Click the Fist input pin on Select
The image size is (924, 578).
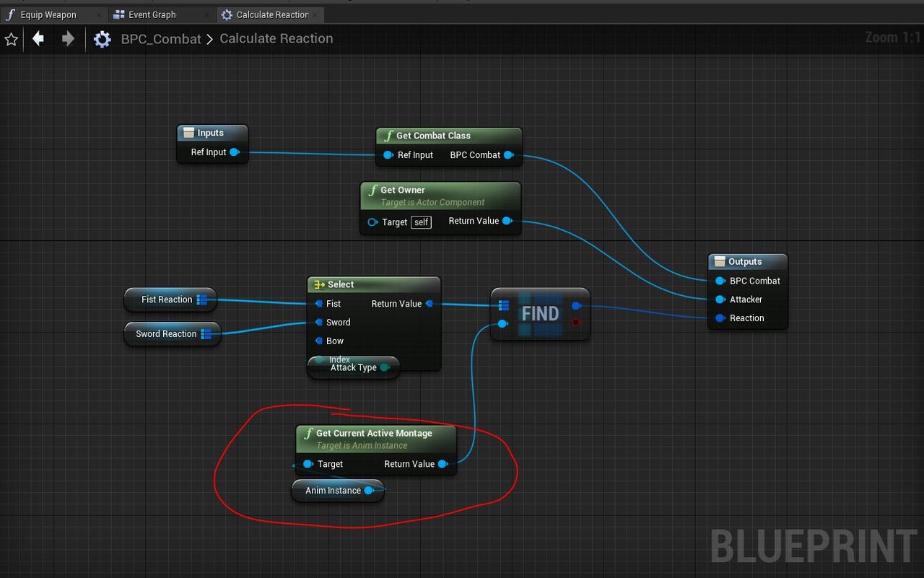(318, 304)
